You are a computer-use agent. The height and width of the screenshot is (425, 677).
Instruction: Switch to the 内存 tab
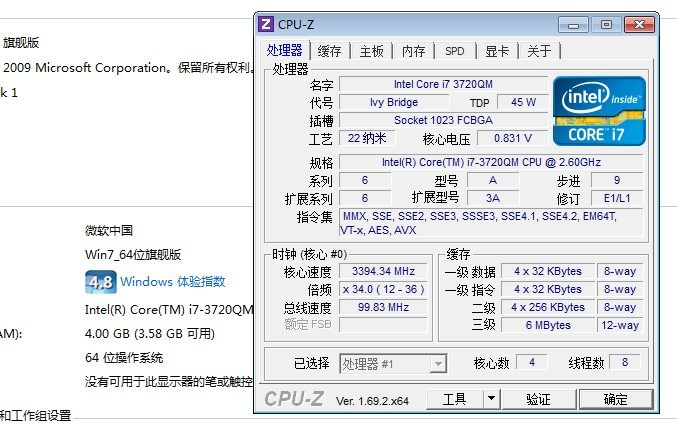[413, 51]
